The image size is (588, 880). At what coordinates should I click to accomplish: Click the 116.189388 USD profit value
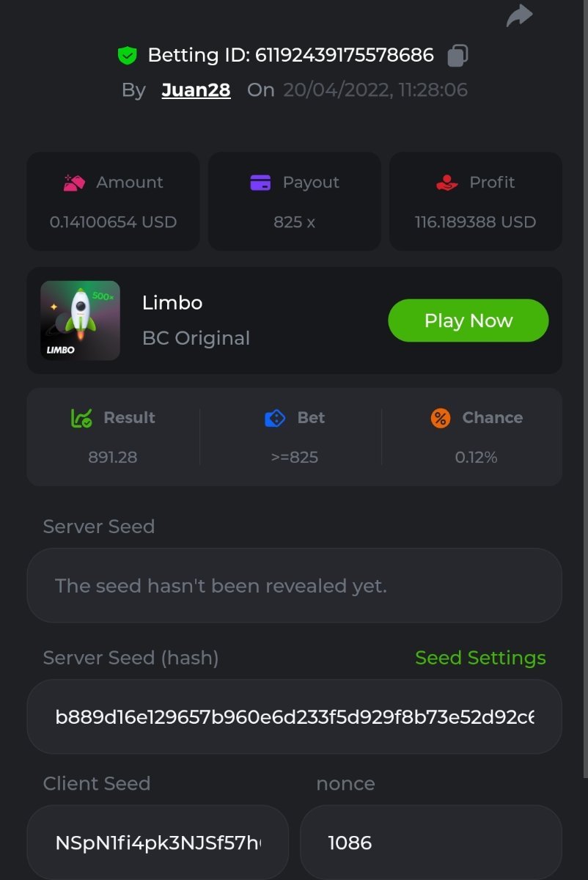(x=475, y=221)
